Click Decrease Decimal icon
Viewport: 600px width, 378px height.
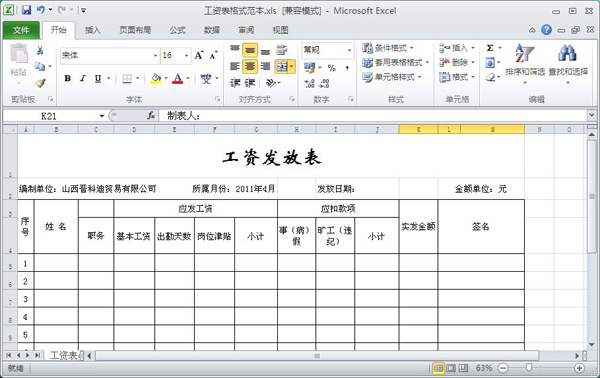coord(324,83)
